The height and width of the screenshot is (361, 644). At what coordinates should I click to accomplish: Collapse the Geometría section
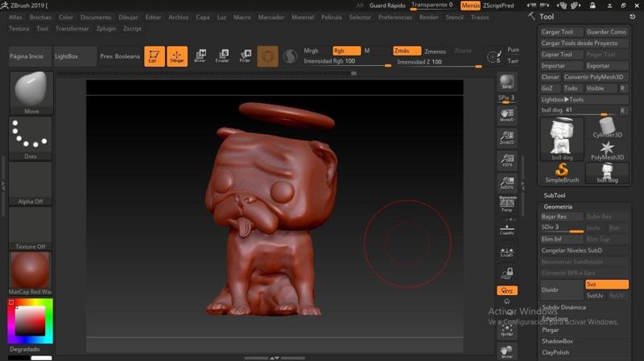[x=558, y=207]
